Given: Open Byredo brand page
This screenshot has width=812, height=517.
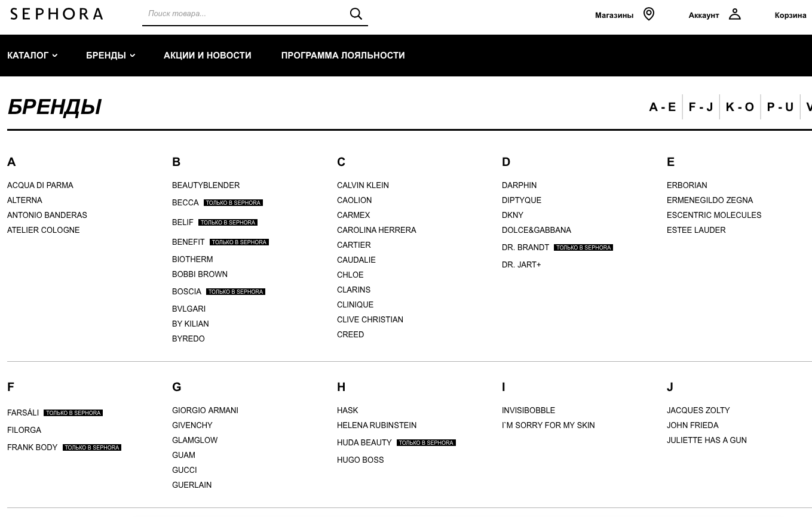Looking at the screenshot, I should pos(188,339).
